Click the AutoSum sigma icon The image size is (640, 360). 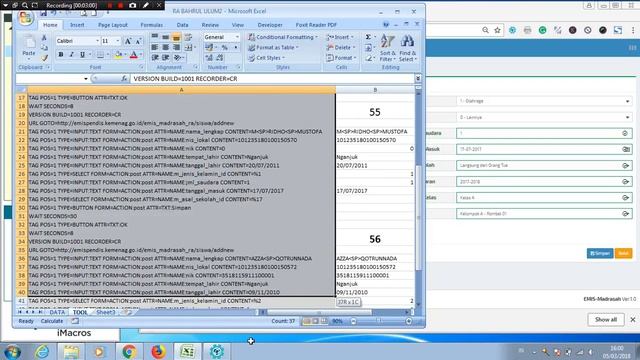click(x=368, y=37)
